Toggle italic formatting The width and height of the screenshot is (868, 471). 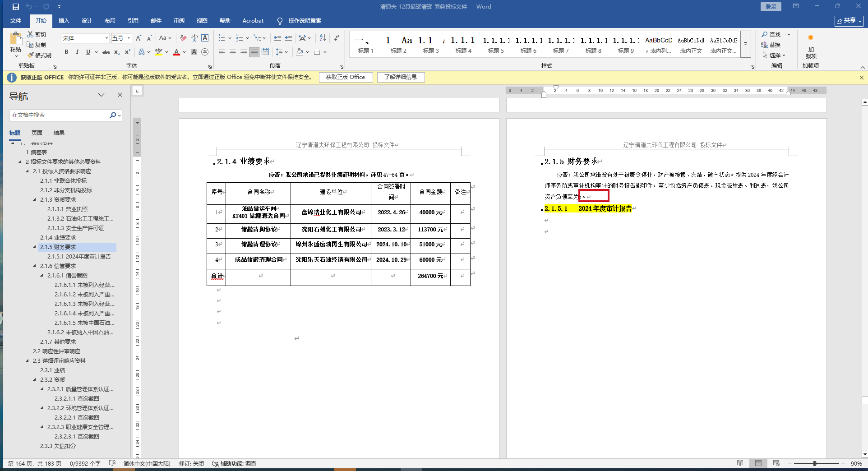(77, 52)
